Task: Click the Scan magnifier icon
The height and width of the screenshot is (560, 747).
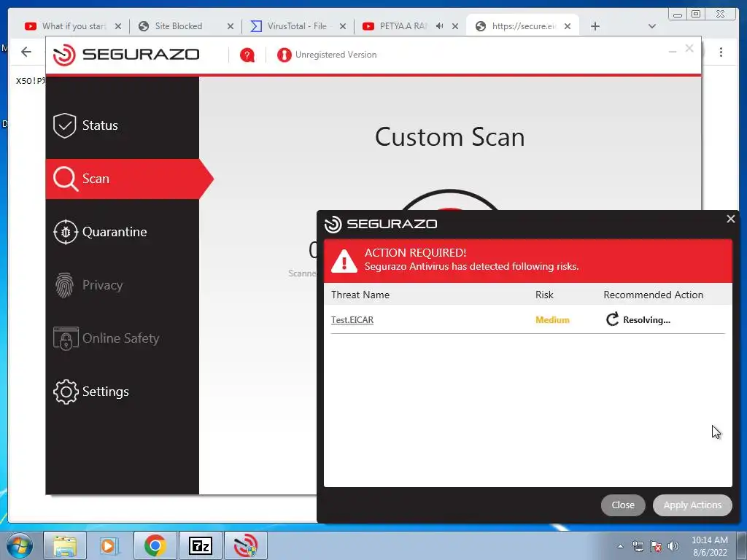Action: pos(65,179)
